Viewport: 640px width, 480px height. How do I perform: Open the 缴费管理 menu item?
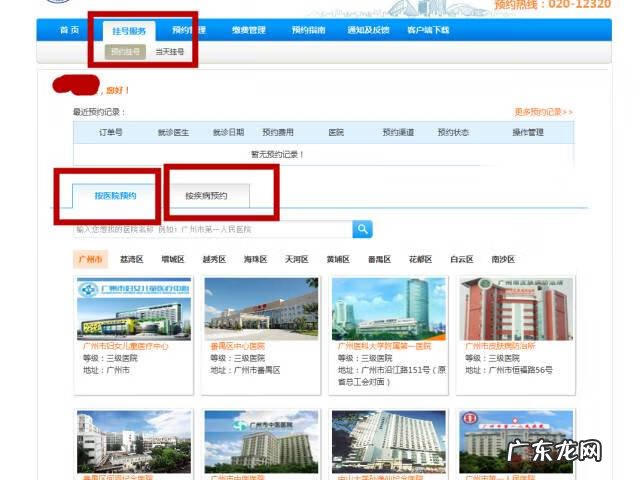(x=249, y=30)
